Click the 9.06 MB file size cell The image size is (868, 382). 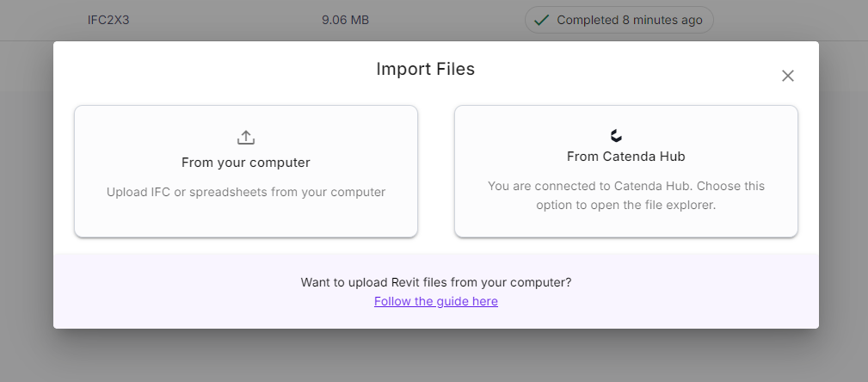[x=346, y=20]
